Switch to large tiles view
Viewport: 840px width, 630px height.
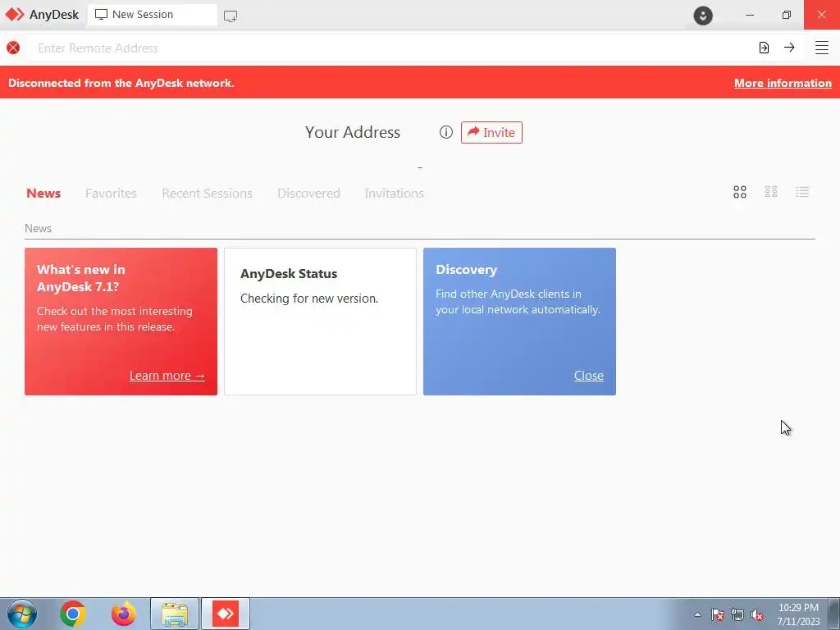[x=740, y=192]
